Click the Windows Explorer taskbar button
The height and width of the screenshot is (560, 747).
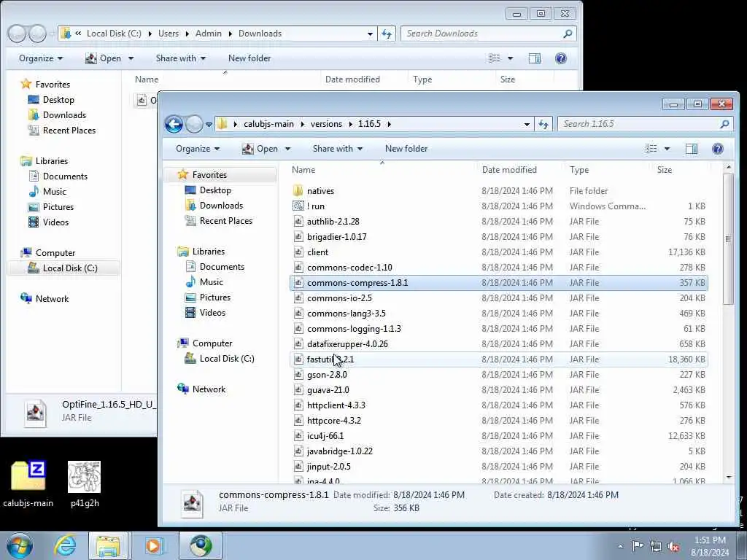(108, 545)
